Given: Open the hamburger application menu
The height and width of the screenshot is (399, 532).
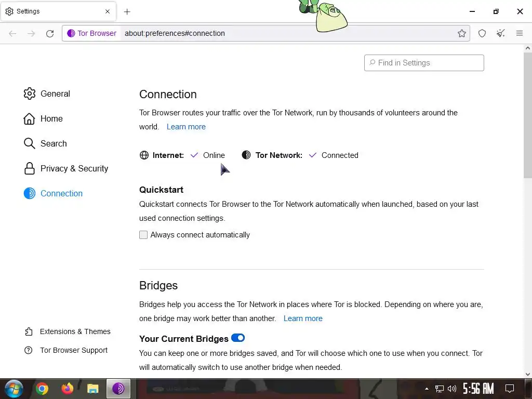Looking at the screenshot, I should [x=520, y=33].
